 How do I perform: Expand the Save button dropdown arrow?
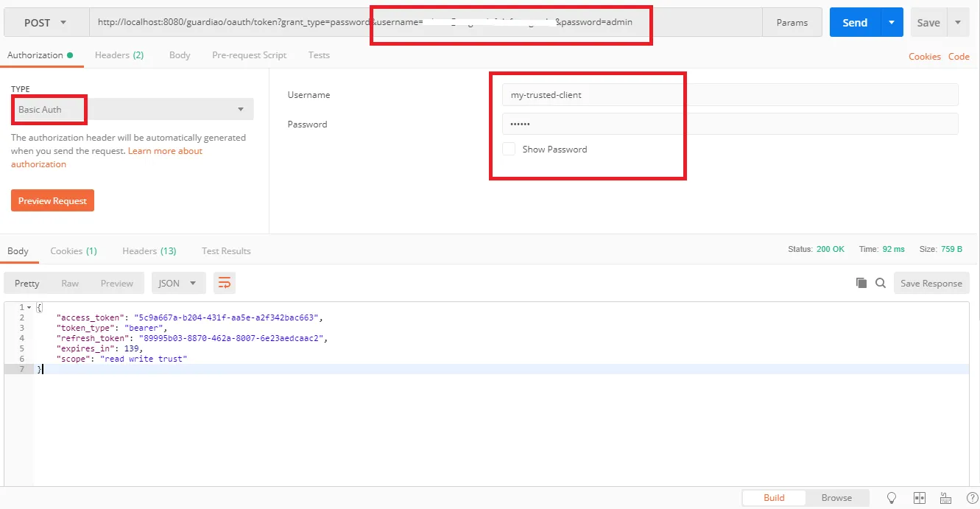(x=959, y=23)
